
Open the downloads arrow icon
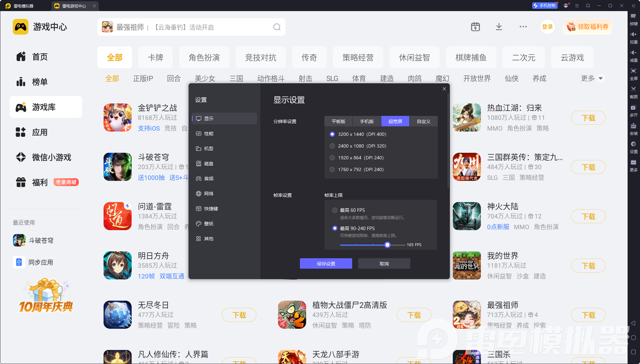(499, 27)
